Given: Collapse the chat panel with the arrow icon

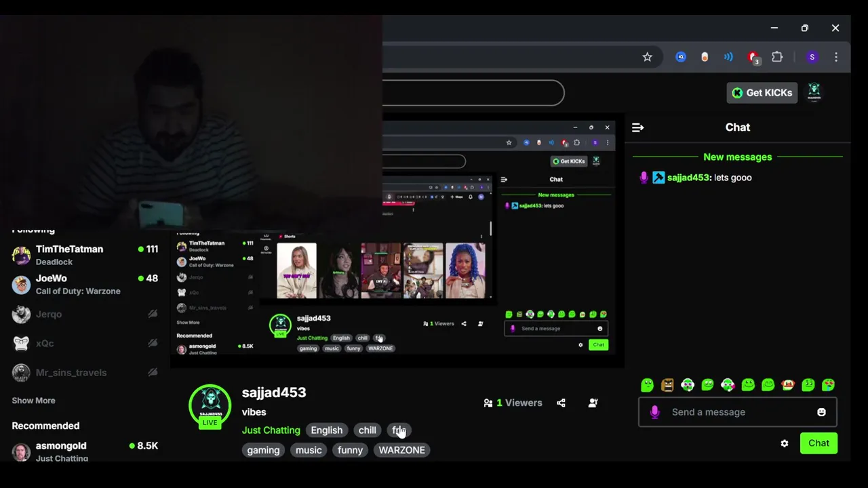Looking at the screenshot, I should click(637, 127).
